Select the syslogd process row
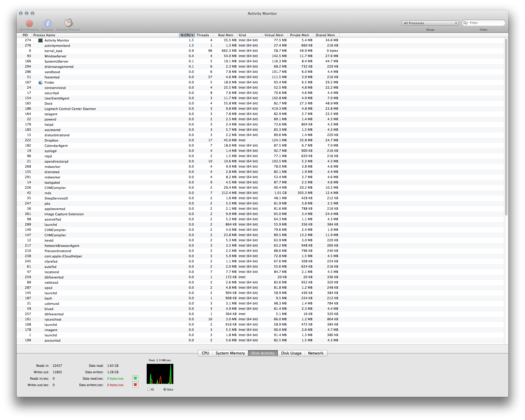Image resolution: width=525 pixels, height=420 pixels. (261, 151)
